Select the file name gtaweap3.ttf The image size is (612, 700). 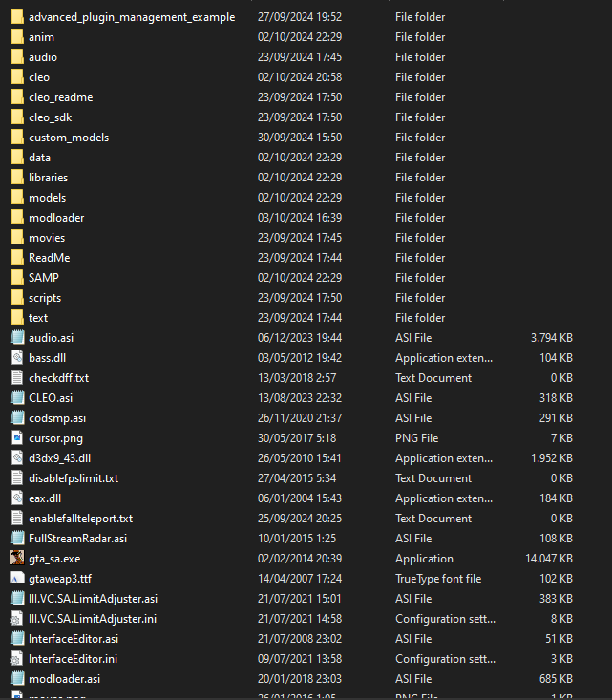pos(60,579)
